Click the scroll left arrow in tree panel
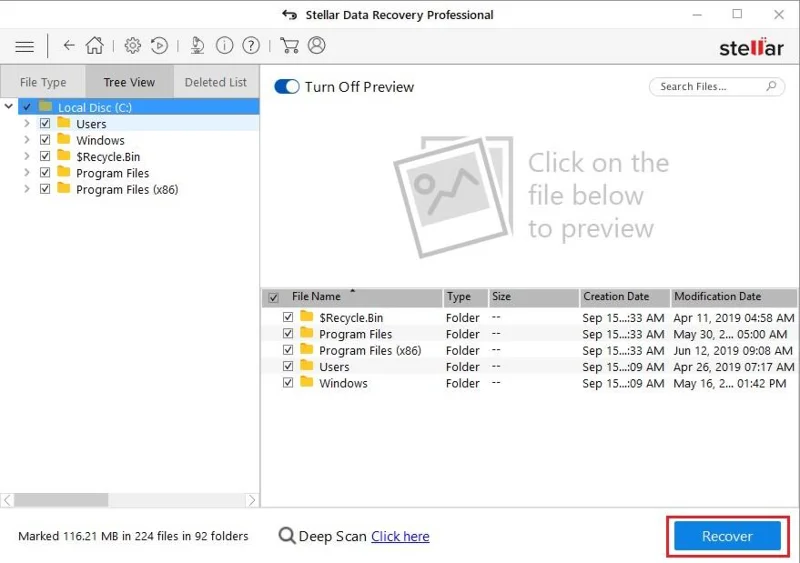Screen dimensions: 800x563 click(7, 500)
